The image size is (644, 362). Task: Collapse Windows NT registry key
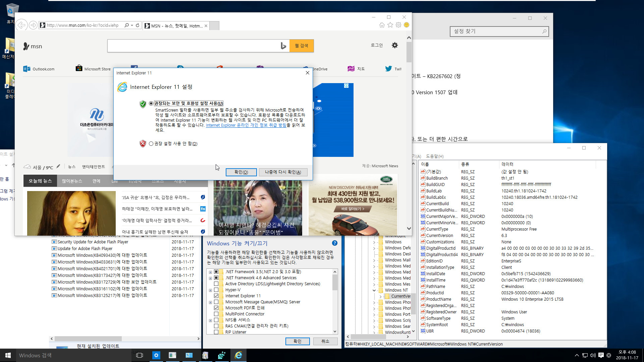pos(374,290)
